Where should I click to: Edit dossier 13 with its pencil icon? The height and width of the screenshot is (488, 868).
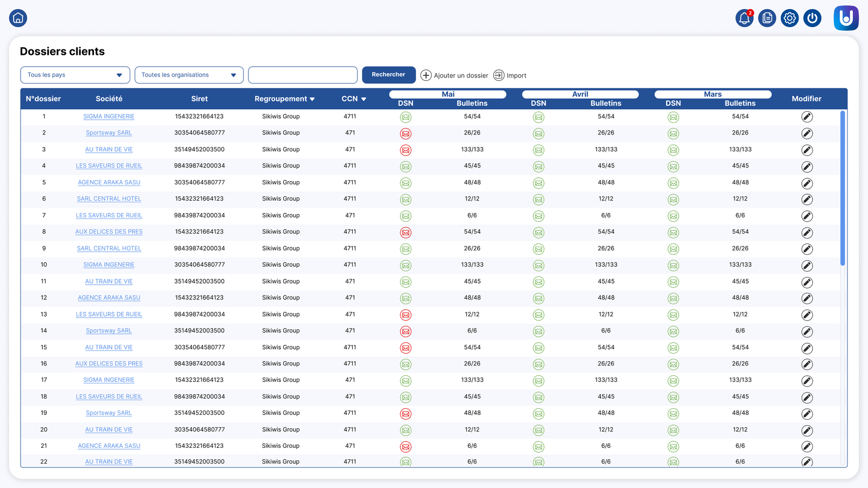coord(807,315)
